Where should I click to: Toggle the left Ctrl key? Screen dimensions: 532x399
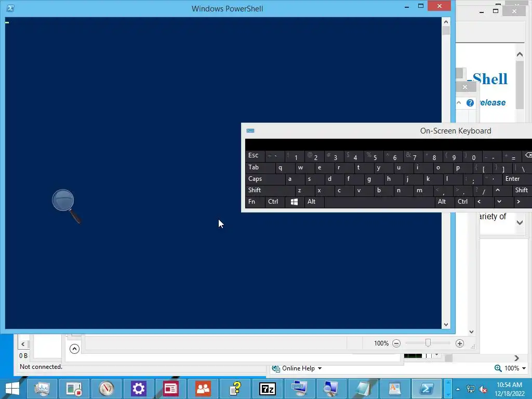tap(274, 202)
